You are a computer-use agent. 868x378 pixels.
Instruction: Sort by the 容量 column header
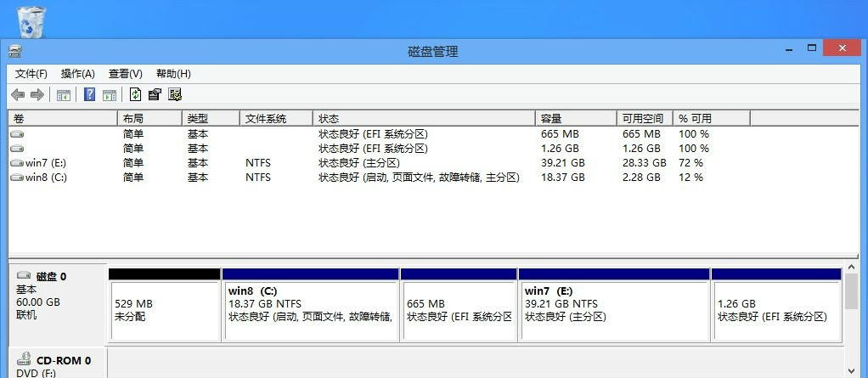coord(577,118)
